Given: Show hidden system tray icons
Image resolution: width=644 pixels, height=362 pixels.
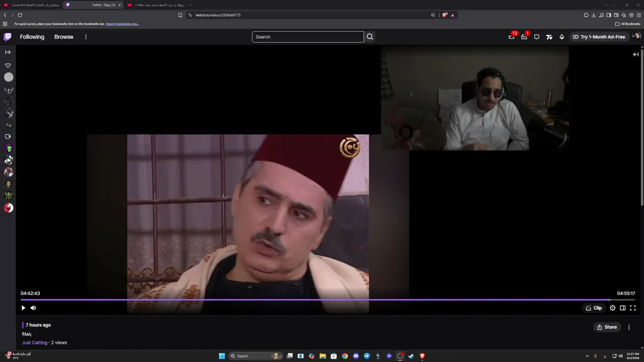Looking at the screenshot, I should tap(587, 356).
